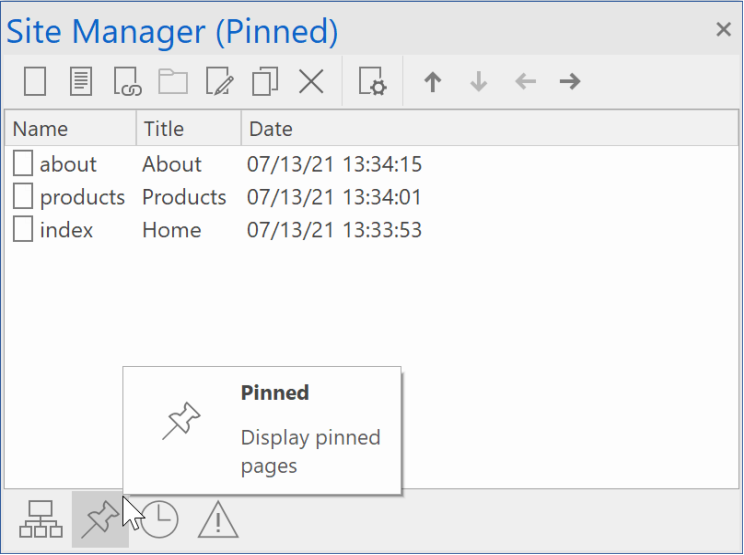Click the New Page icon in toolbar

[35, 82]
